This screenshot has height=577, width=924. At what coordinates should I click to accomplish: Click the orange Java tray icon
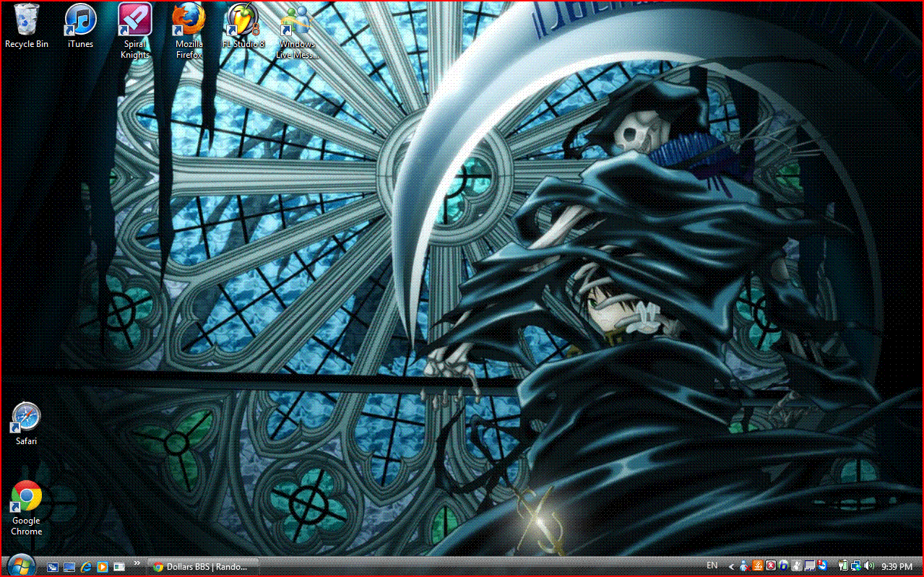[x=758, y=565]
